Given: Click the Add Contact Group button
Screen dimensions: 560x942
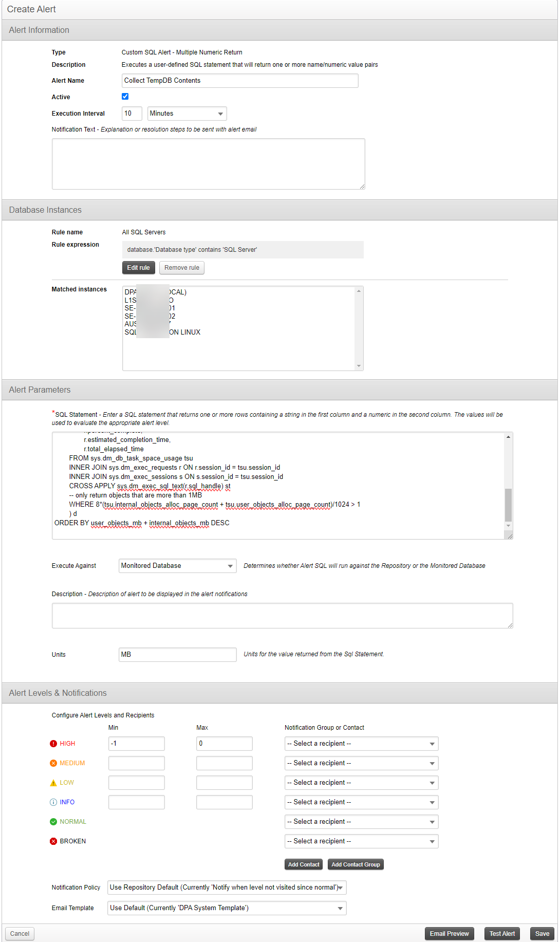Looking at the screenshot, I should (356, 864).
